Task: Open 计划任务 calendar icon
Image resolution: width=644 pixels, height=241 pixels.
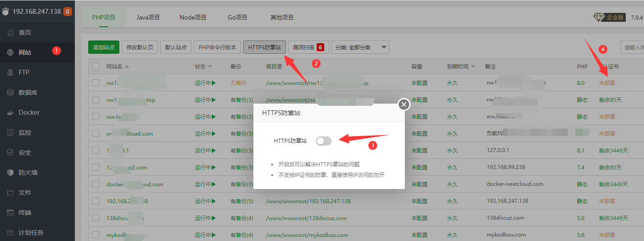Action: [x=11, y=233]
